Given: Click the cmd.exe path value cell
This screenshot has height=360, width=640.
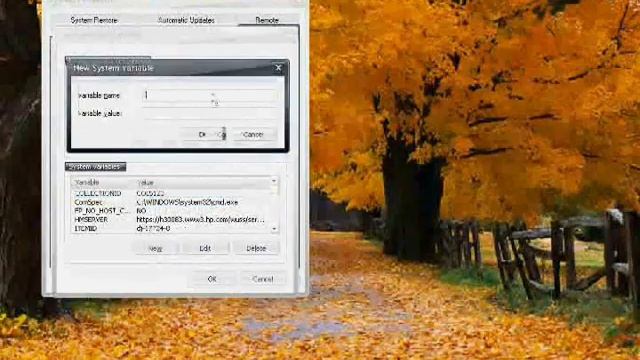Looking at the screenshot, I should 187,202.
